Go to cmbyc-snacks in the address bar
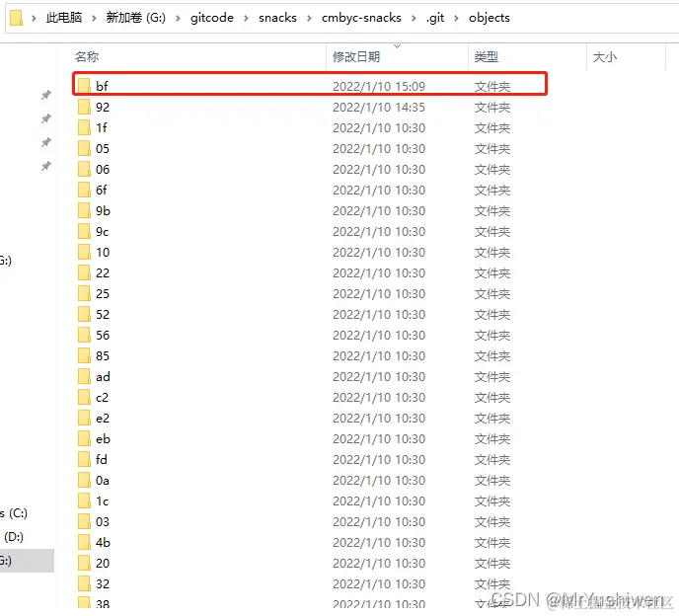679x616 pixels. (361, 18)
